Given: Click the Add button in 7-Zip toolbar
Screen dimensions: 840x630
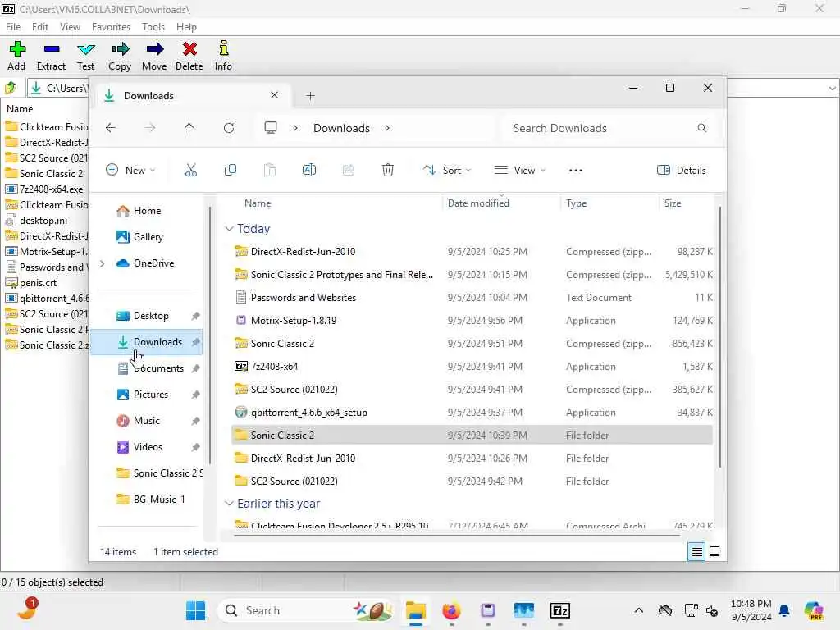Looking at the screenshot, I should click(16, 56).
